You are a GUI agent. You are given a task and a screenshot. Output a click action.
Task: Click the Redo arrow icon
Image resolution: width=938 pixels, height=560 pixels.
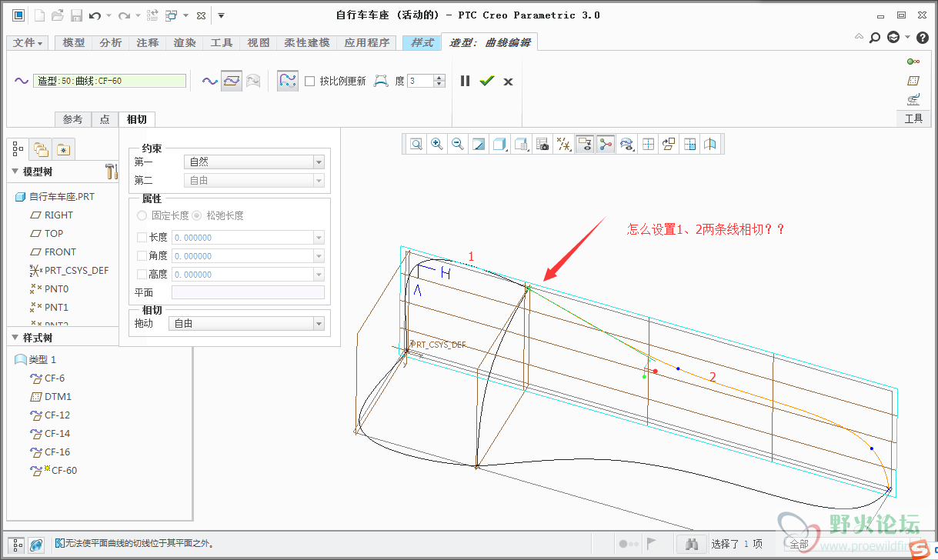[x=125, y=15]
